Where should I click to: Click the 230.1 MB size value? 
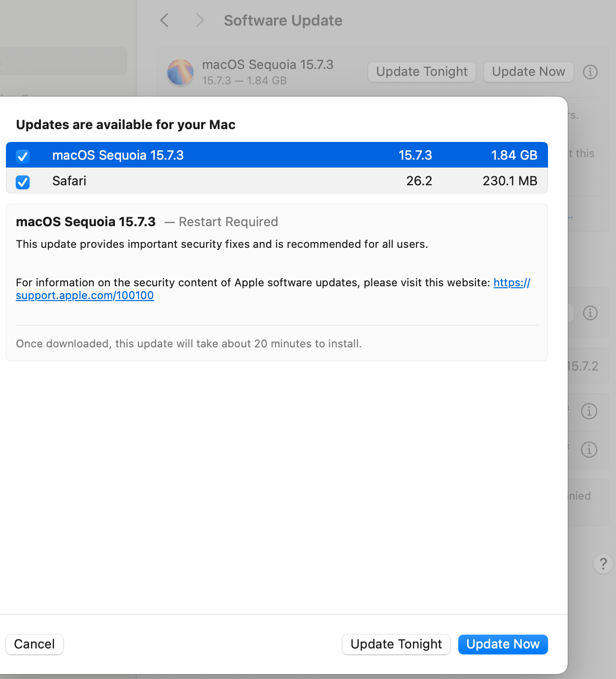(510, 181)
